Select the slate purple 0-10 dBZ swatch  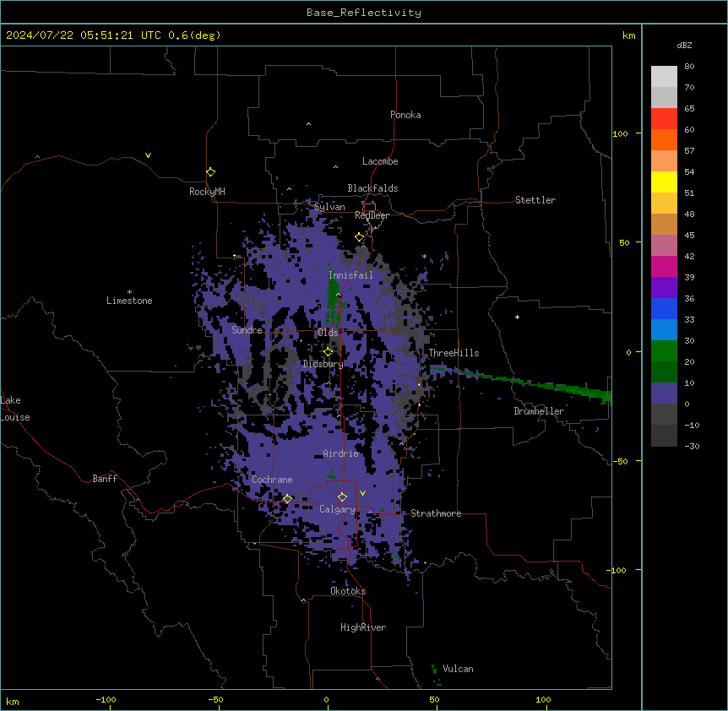(x=664, y=393)
